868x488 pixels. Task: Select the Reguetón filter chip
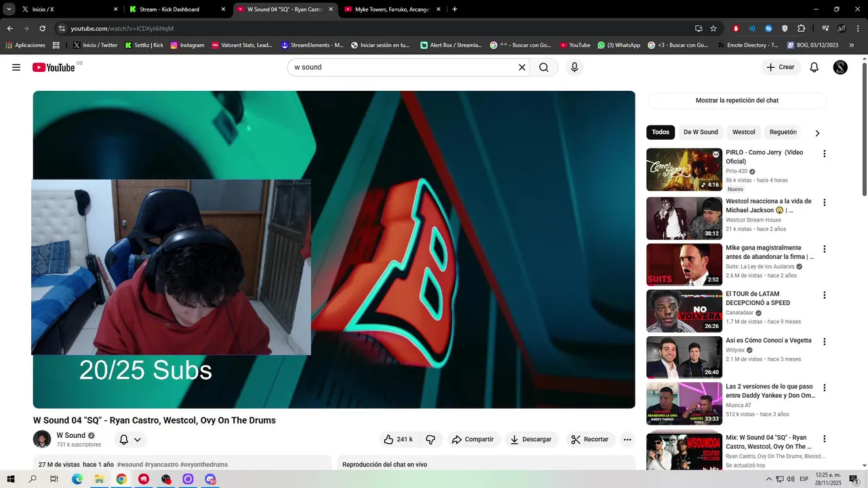(x=783, y=132)
